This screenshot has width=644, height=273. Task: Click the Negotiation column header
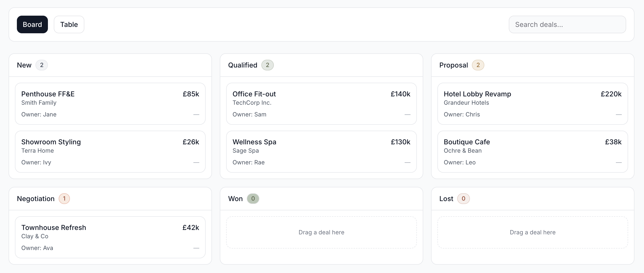tap(35, 198)
